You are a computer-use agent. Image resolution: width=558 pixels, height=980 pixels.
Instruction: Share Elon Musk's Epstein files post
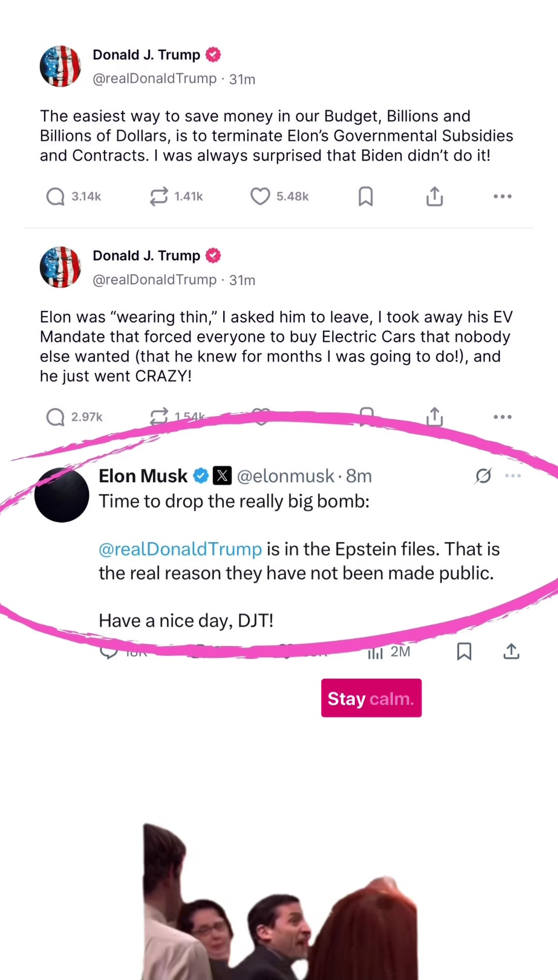pyautogui.click(x=512, y=652)
